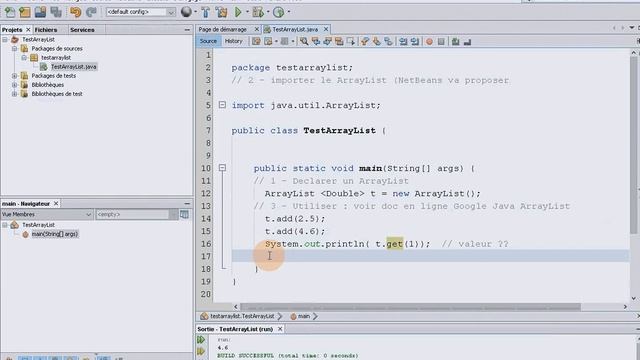The width and height of the screenshot is (640, 360).
Task: Toggle Bookmark icon in editor toolbar
Action: coord(388,41)
